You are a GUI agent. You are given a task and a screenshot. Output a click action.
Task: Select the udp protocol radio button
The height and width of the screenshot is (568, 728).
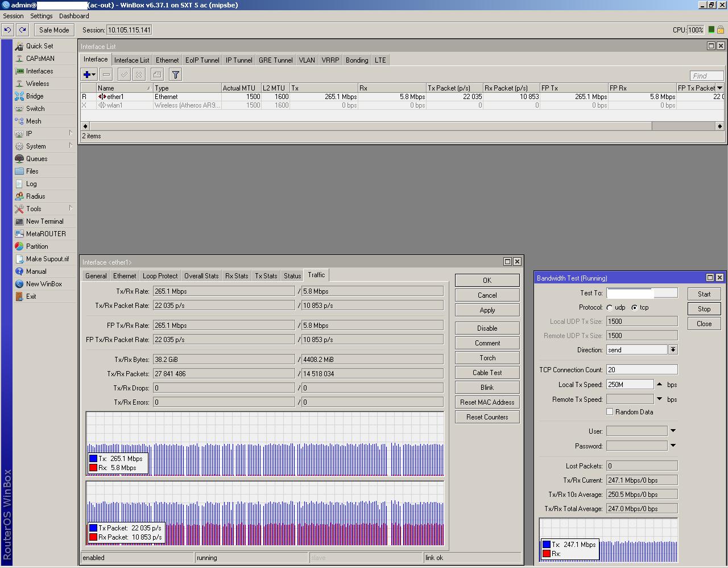pos(610,308)
